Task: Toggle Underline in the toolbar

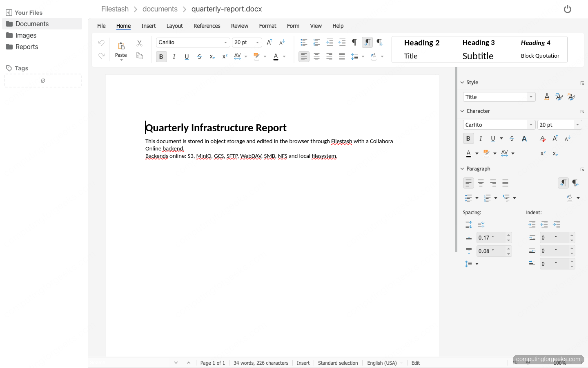Action: [187, 57]
